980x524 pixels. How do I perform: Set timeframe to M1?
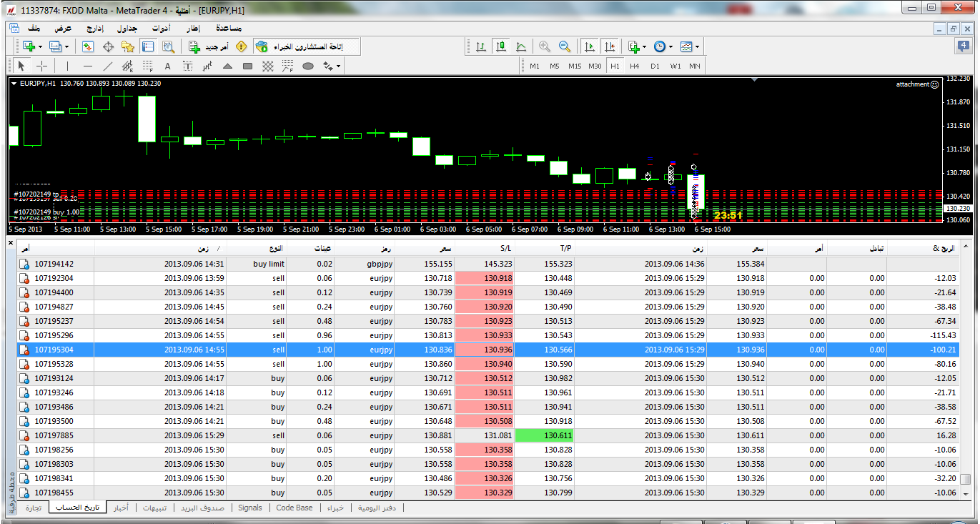[x=535, y=66]
